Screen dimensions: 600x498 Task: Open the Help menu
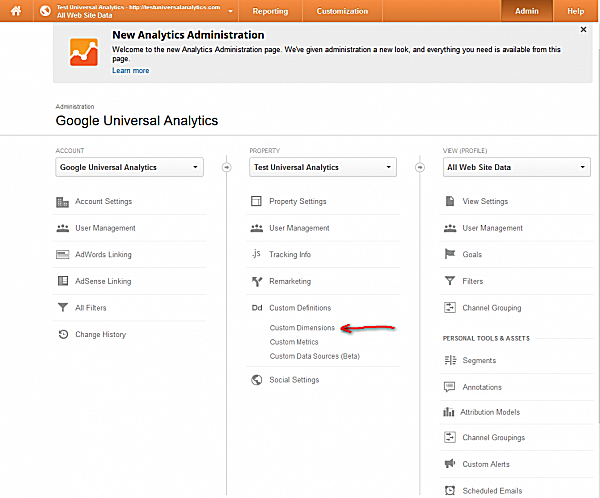(575, 12)
